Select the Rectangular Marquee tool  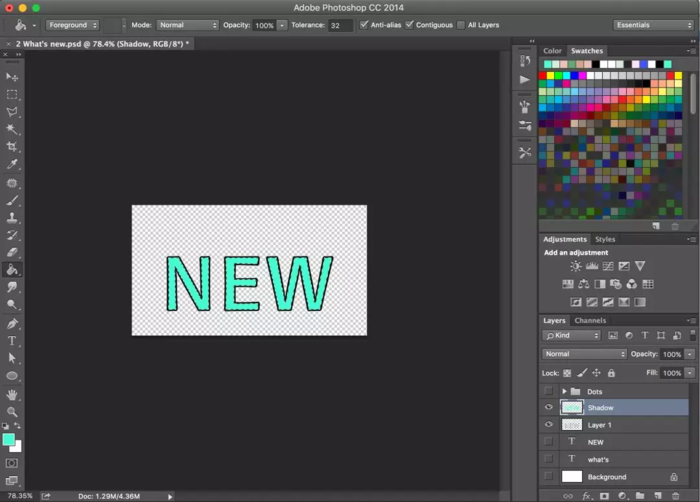pyautogui.click(x=12, y=95)
